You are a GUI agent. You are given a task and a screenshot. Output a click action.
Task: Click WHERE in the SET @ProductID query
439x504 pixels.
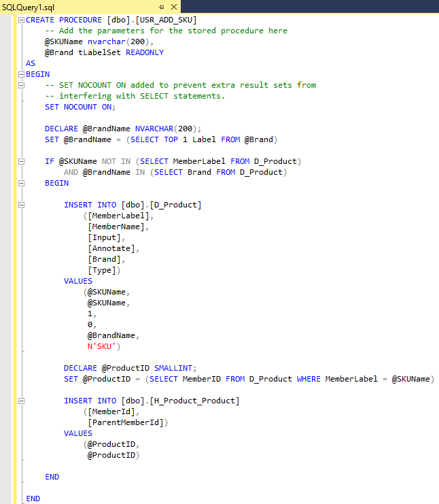point(309,379)
